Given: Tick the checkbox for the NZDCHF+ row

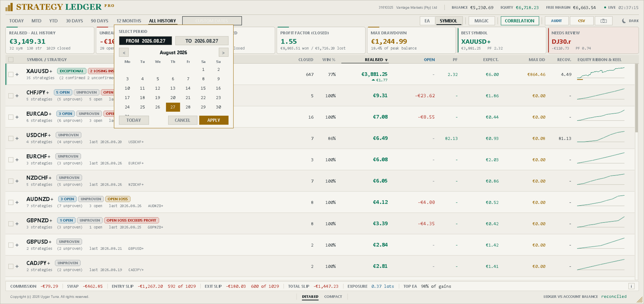Looking at the screenshot, I should (11, 181).
